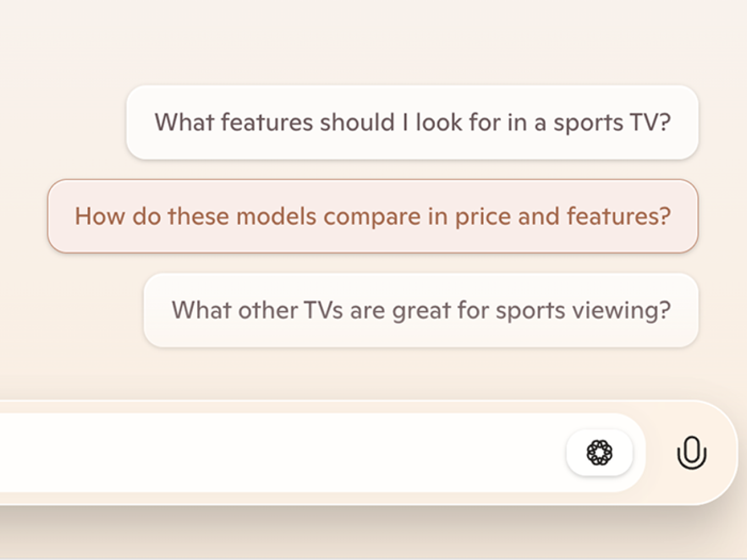Pick the sports TV features suggestion chip

click(412, 123)
